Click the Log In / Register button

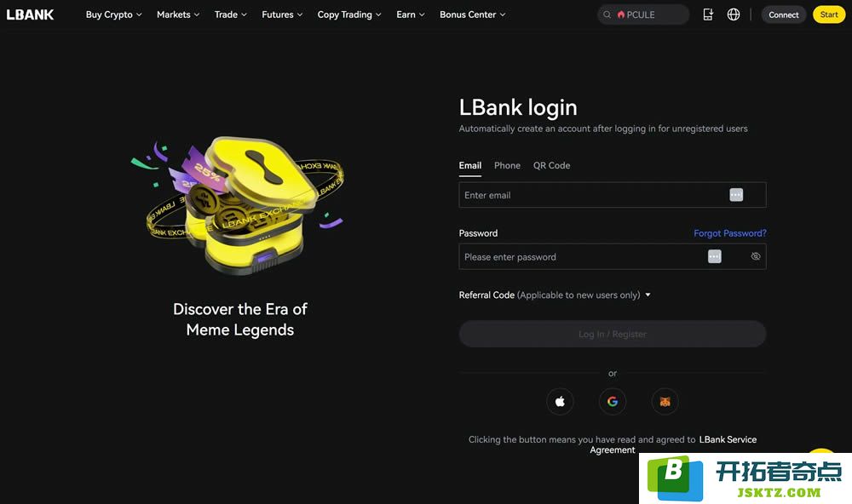point(613,334)
